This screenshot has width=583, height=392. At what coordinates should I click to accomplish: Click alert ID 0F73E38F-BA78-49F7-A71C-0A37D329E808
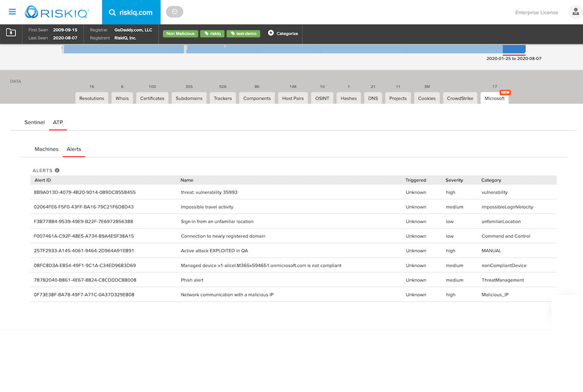click(x=84, y=295)
